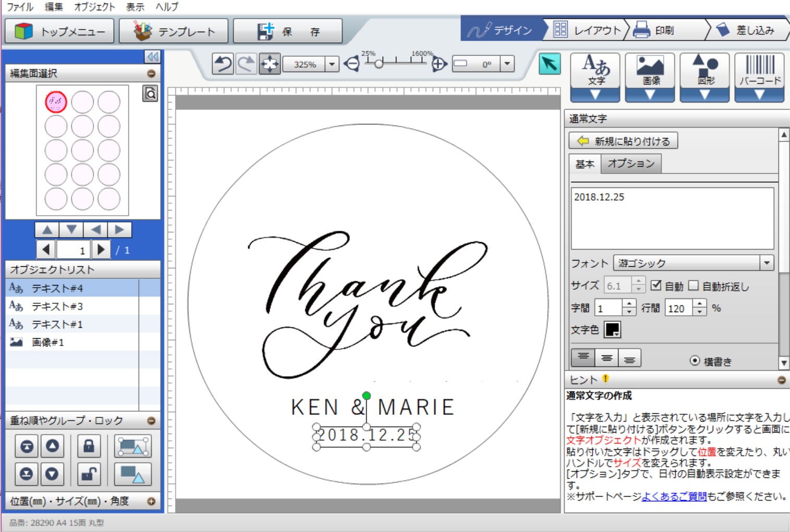790x532 pixels.
Task: Click the label sheet preview magnifier icon
Action: pos(150,94)
